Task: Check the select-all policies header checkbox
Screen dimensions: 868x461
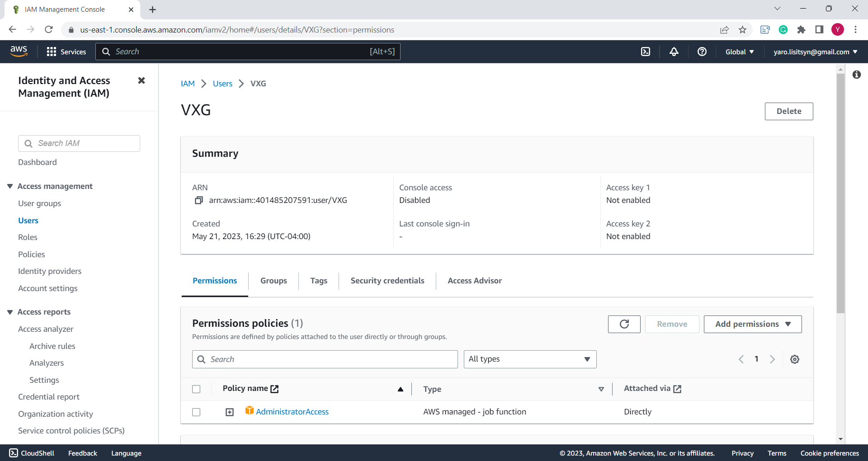Action: click(196, 389)
